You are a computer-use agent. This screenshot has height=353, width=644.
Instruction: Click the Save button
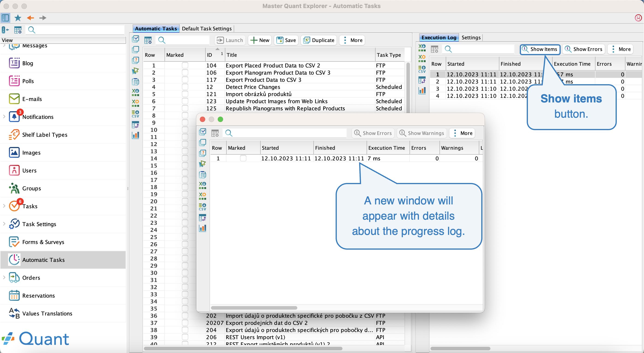[286, 40]
